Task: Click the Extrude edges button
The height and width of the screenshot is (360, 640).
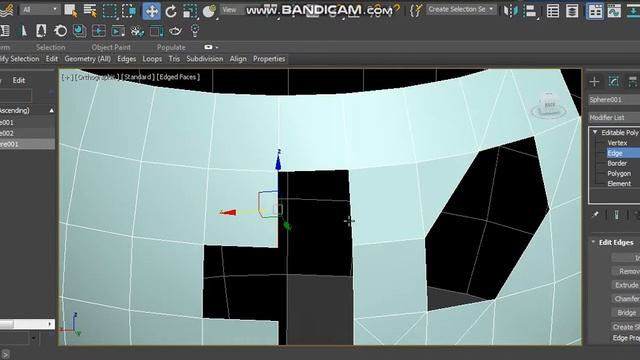Action: click(x=626, y=285)
